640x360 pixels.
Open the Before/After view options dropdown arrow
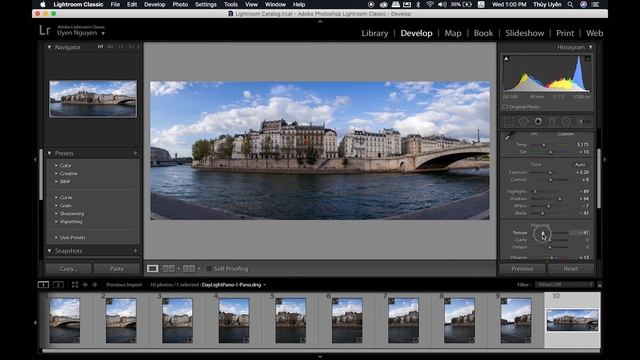pyautogui.click(x=199, y=269)
